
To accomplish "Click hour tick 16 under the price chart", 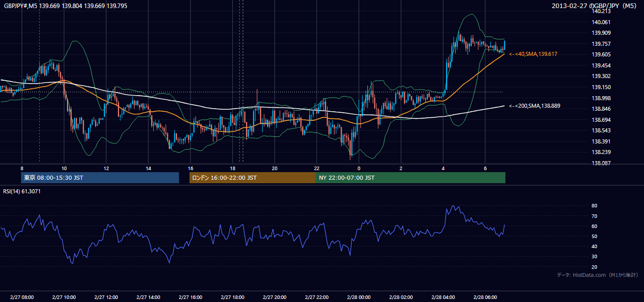I will (x=190, y=168).
